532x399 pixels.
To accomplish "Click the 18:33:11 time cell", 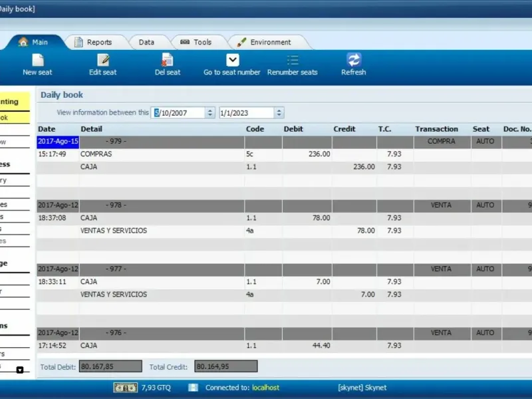I will point(53,281).
